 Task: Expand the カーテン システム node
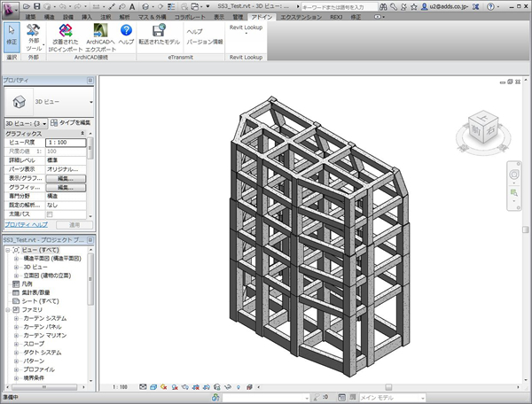16,318
